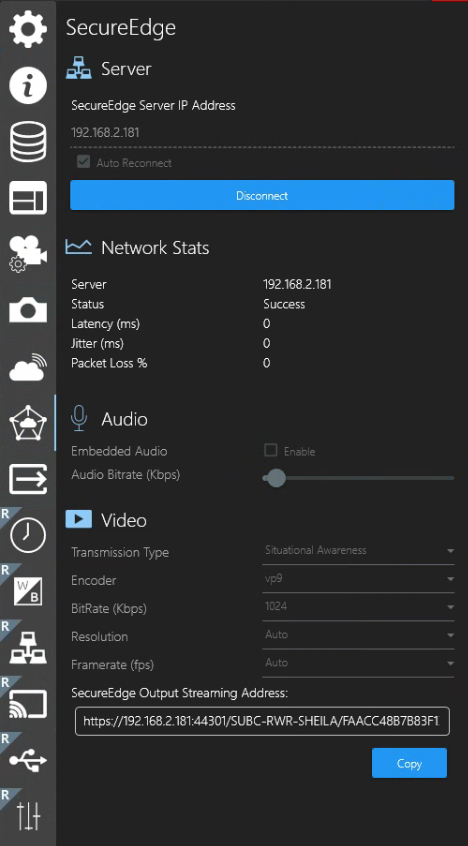Enable the Embedded Audio checkbox
This screenshot has width=468, height=846.
270,451
